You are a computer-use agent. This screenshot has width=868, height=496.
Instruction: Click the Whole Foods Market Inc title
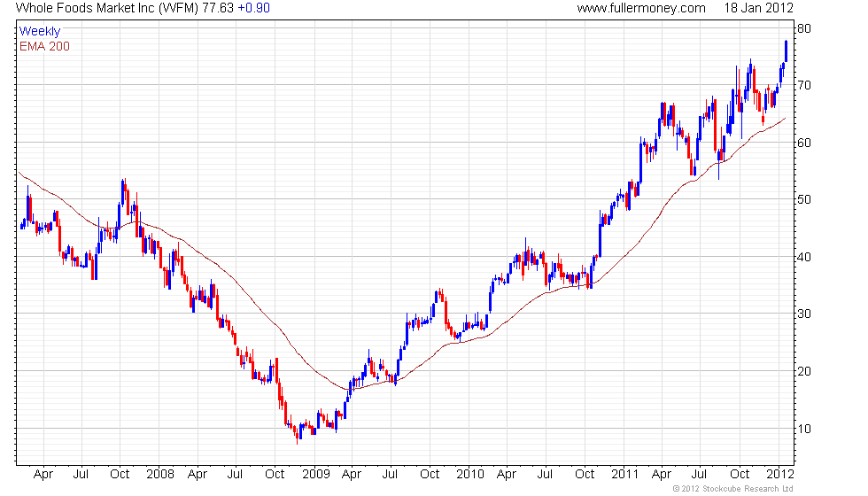(106, 8)
